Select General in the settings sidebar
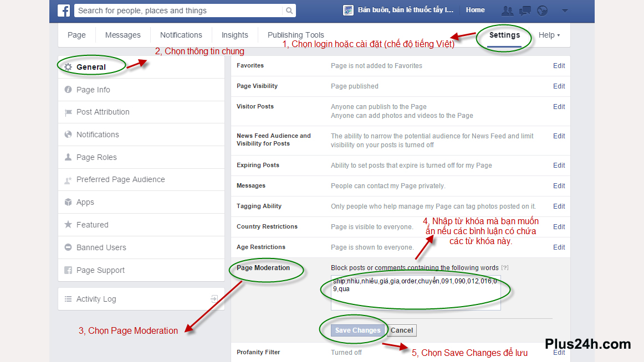 pos(141,67)
